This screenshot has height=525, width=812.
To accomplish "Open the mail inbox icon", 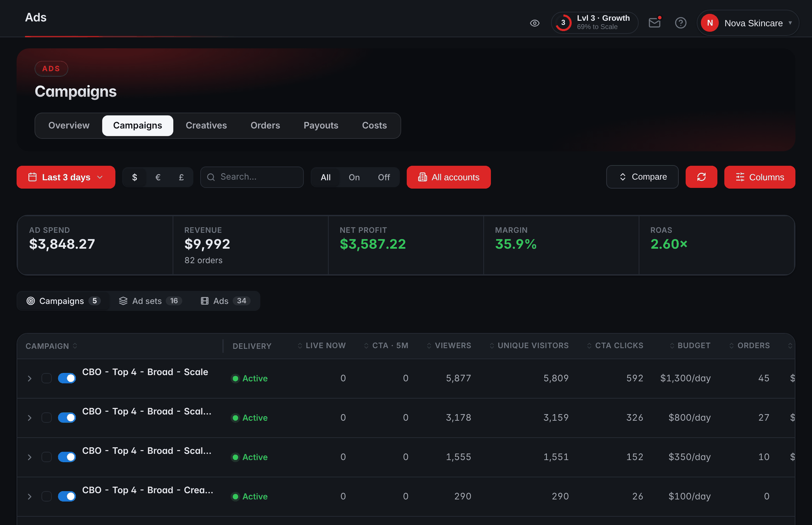I will point(655,23).
